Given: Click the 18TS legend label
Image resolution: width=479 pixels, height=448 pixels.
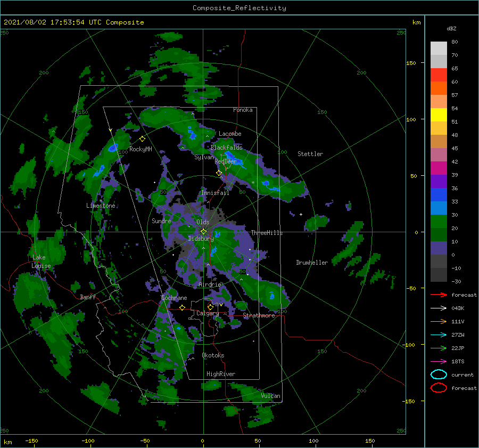Looking at the screenshot, I should 458,362.
